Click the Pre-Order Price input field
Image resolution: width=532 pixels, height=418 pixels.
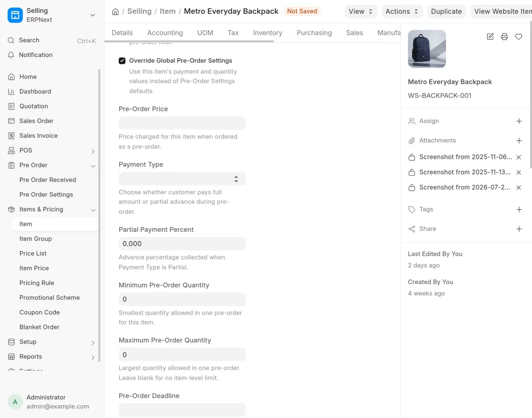pyautogui.click(x=182, y=123)
